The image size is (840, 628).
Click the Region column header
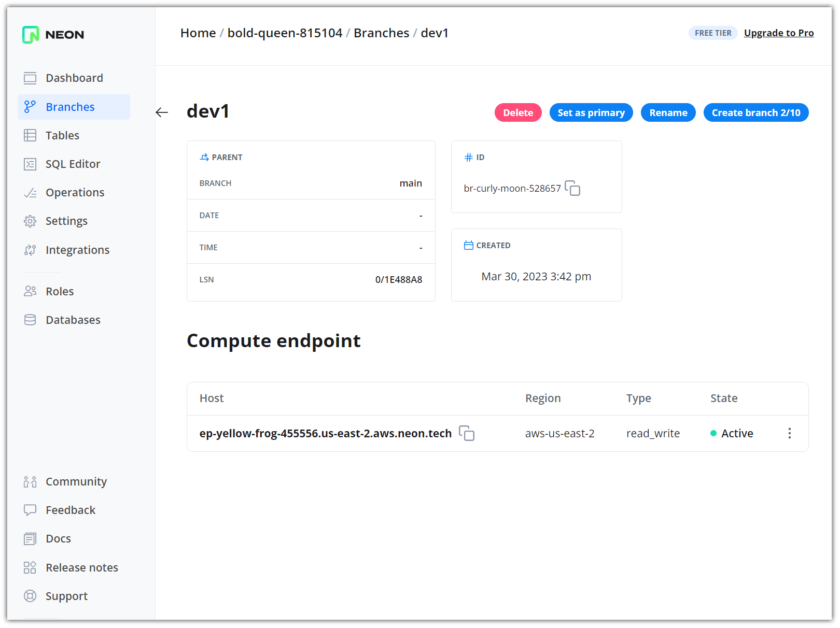543,398
